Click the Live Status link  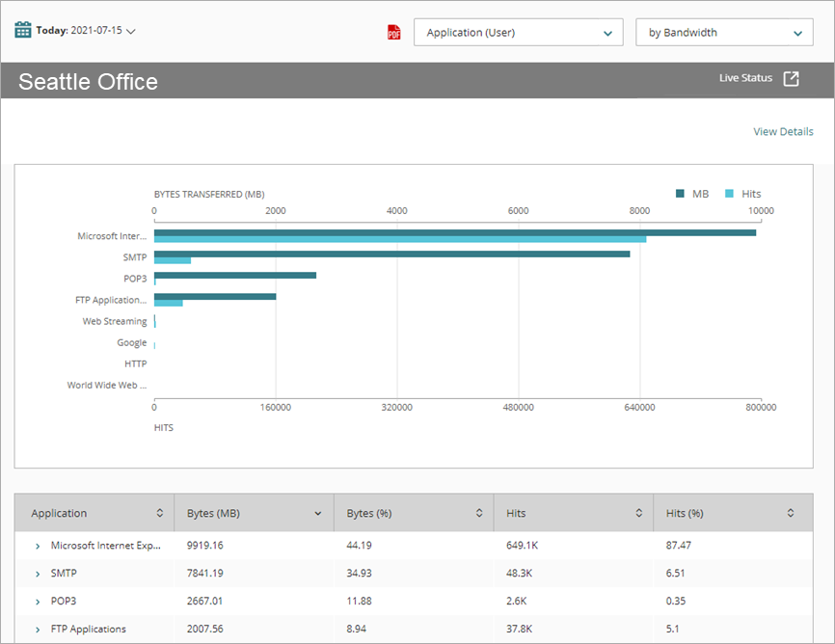(x=744, y=78)
